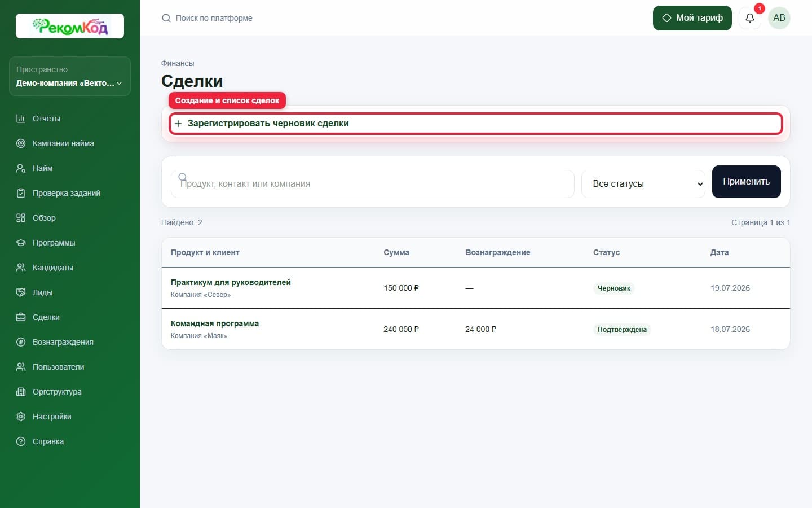Focus the Продукт, контакт или компания field
The height and width of the screenshot is (508, 812).
coord(373,184)
